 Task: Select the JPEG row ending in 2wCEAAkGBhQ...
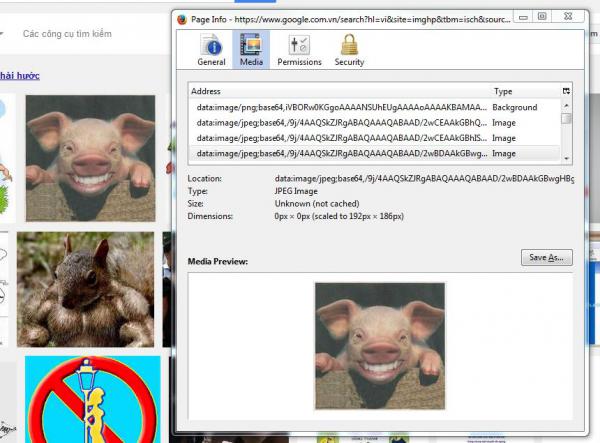coord(374,123)
